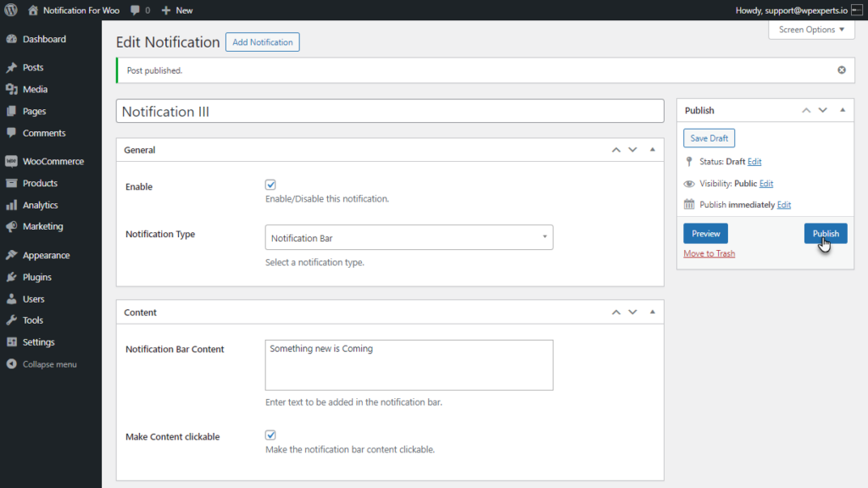Click the Preview button
The width and height of the screenshot is (868, 488).
pos(705,234)
